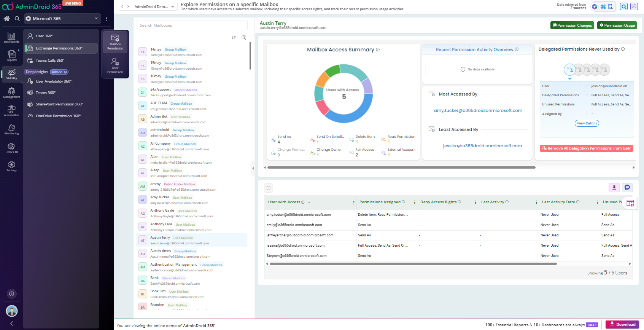Open the Automation section in sidebar
The height and width of the screenshot is (330, 644).
(11, 111)
